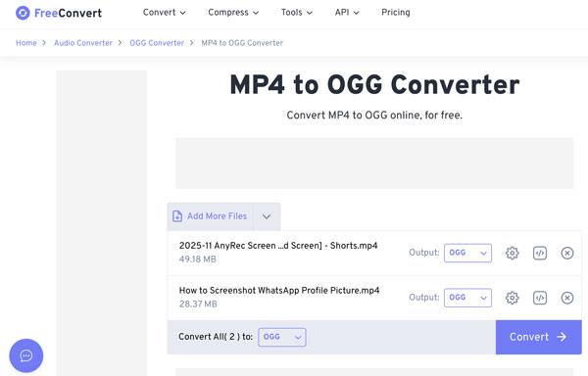Open the API menu
The width and height of the screenshot is (588, 376).
point(347,13)
